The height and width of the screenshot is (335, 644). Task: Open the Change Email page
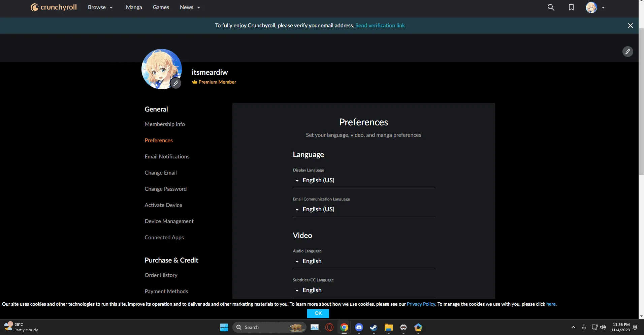pyautogui.click(x=161, y=173)
